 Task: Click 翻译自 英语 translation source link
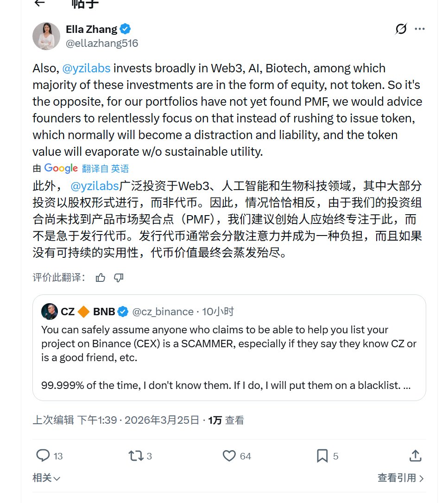click(105, 168)
